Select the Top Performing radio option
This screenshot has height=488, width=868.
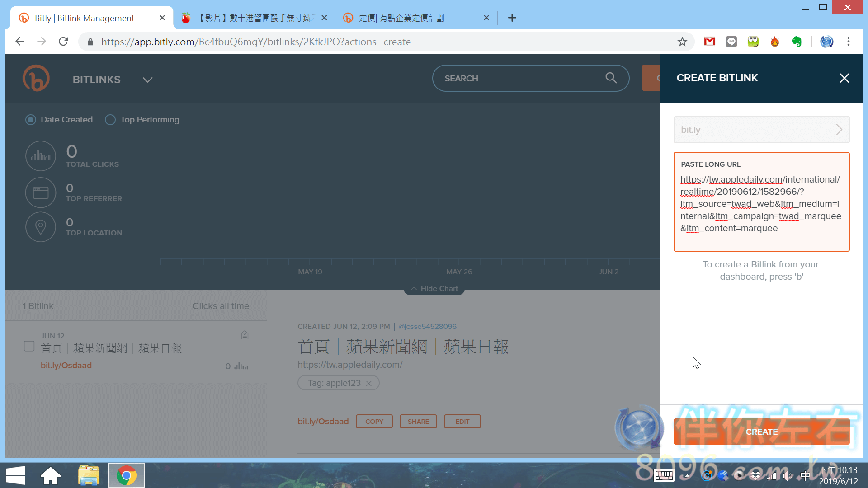[110, 120]
